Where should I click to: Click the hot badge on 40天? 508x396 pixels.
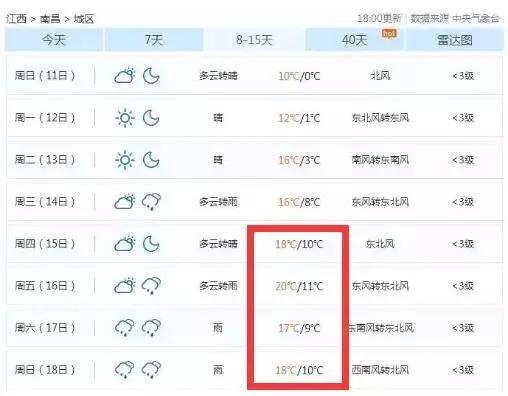coord(389,33)
